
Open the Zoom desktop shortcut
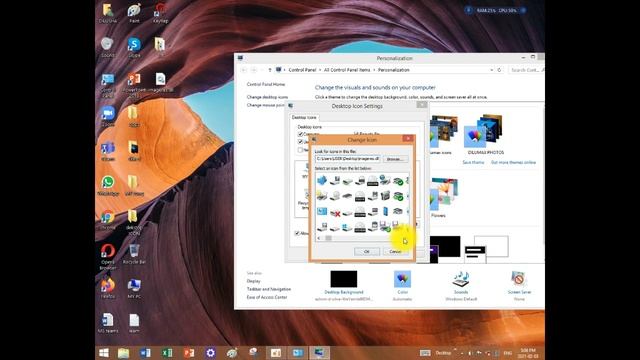(x=108, y=116)
